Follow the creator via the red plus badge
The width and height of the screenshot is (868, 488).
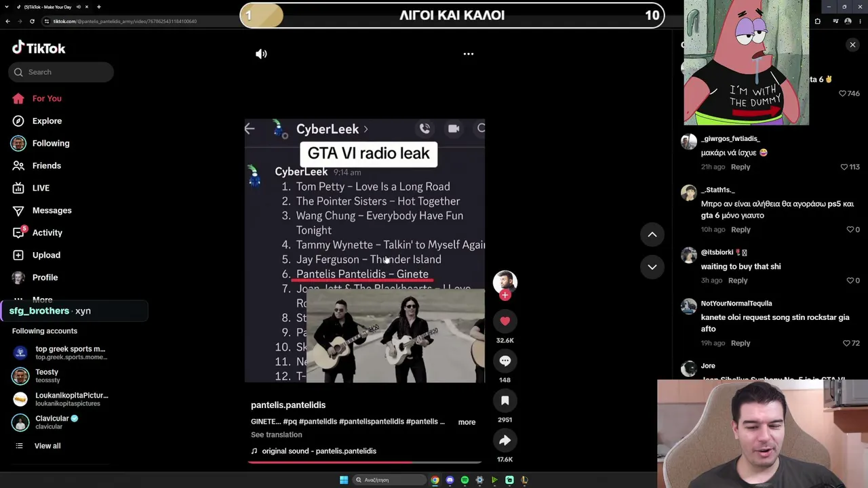(x=505, y=295)
